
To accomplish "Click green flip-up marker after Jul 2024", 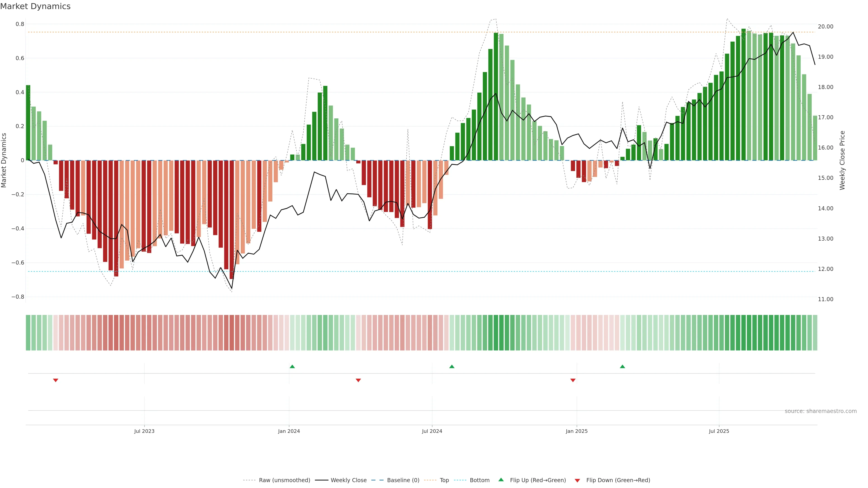I will coord(452,366).
